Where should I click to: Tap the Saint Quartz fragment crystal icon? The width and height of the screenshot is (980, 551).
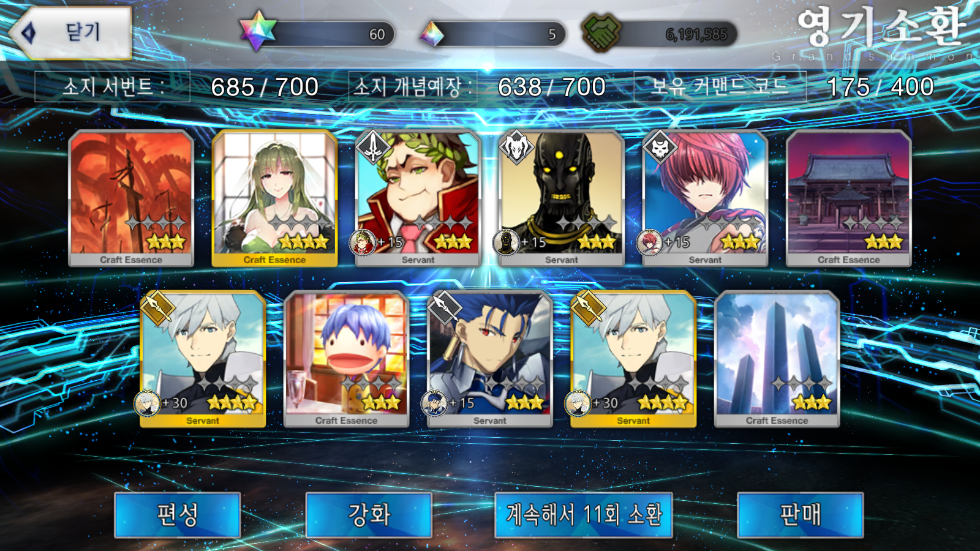pyautogui.click(x=432, y=34)
